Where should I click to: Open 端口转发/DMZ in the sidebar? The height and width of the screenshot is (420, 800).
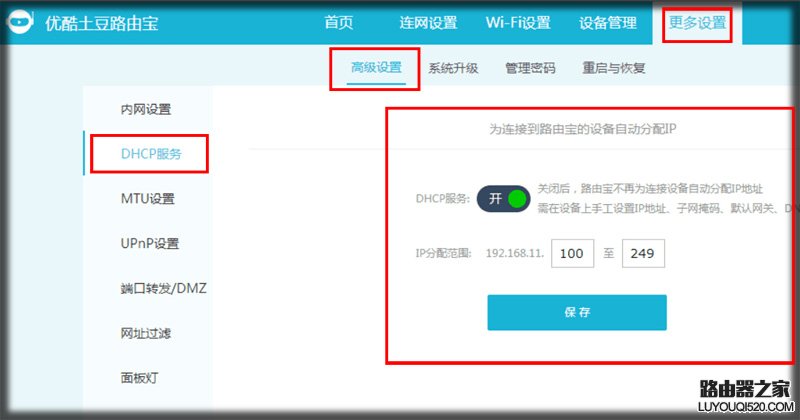click(x=163, y=288)
